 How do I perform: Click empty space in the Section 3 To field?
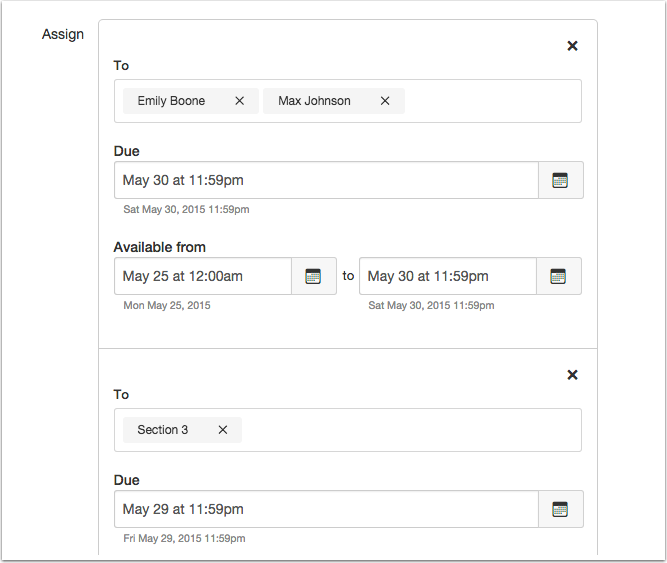[x=410, y=430]
